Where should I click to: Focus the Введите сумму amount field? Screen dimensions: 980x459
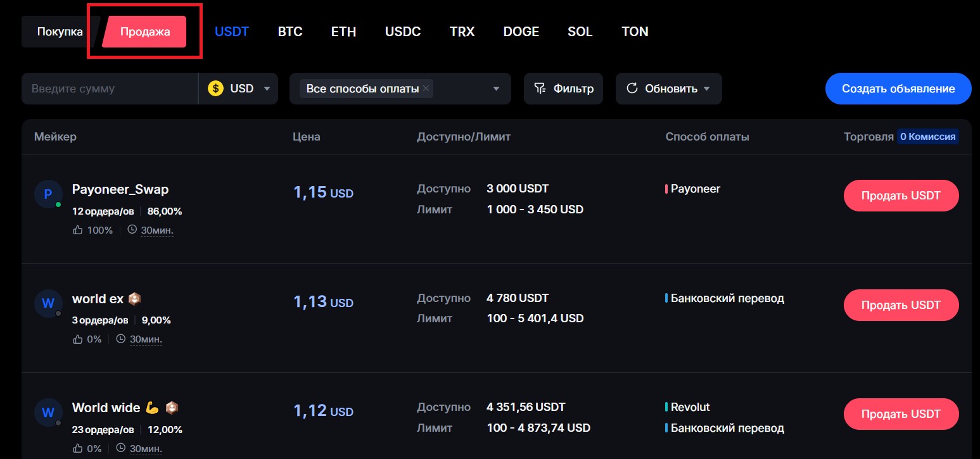tap(110, 89)
